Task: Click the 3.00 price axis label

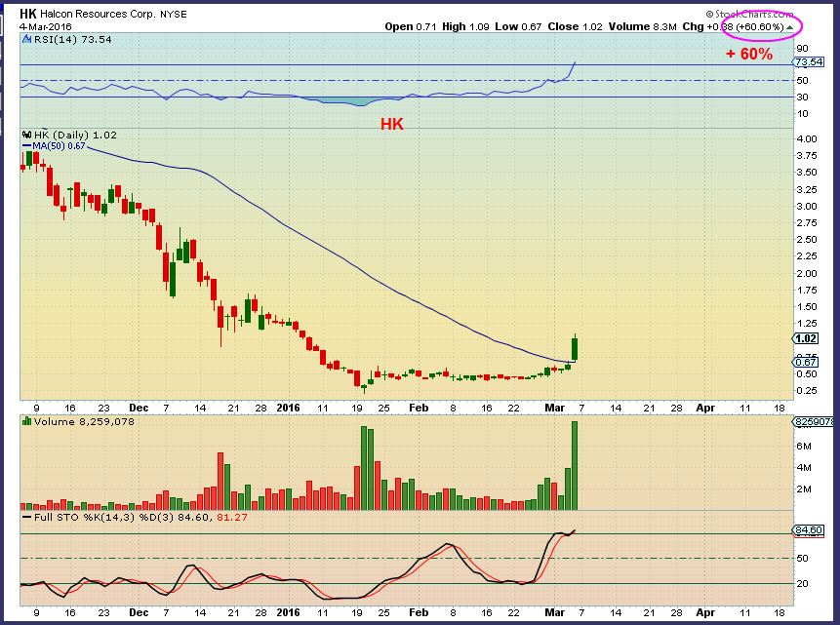Action: [x=807, y=206]
